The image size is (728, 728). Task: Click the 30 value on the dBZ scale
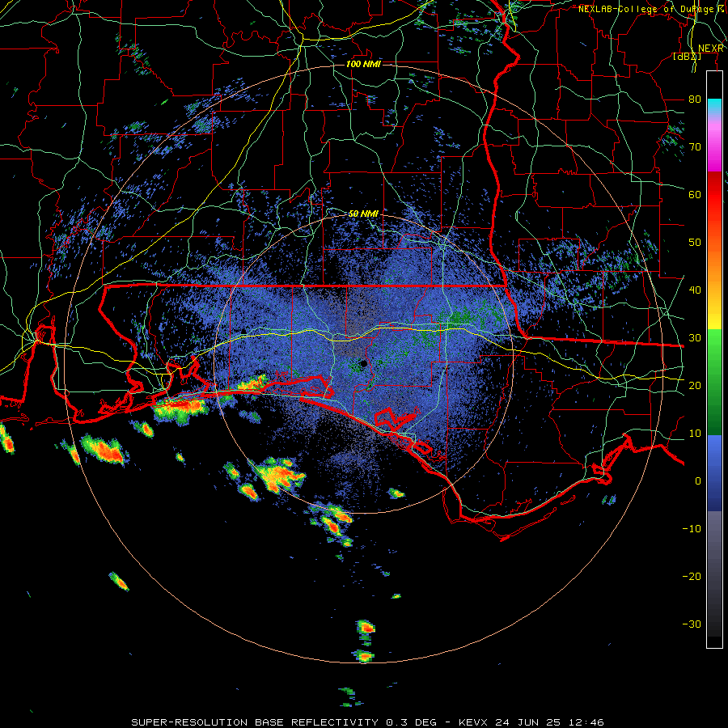coord(695,338)
